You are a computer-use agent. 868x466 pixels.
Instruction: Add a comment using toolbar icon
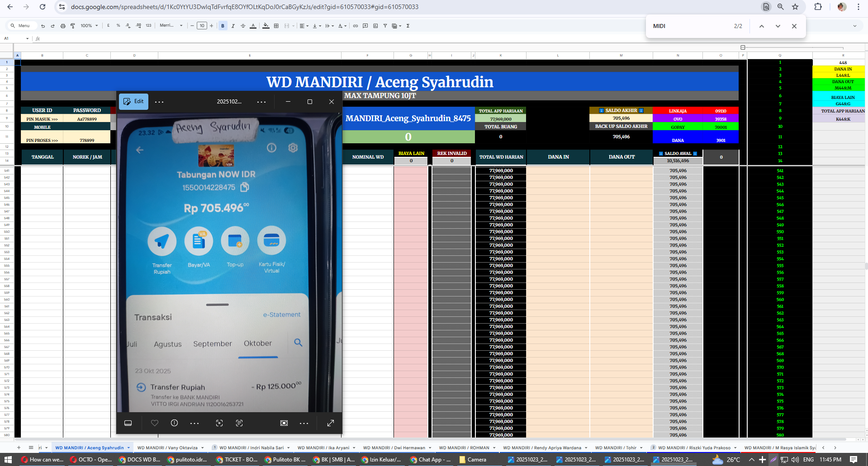coord(365,26)
